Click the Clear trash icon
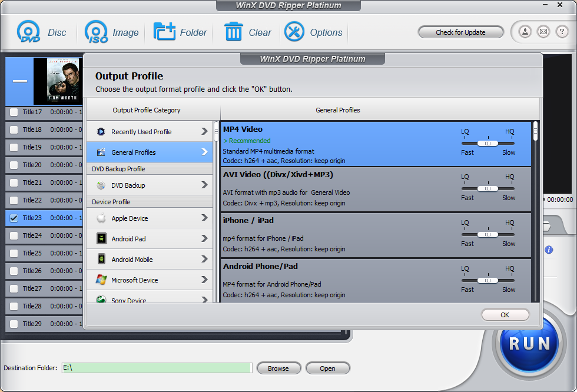577x392 pixels. (233, 32)
